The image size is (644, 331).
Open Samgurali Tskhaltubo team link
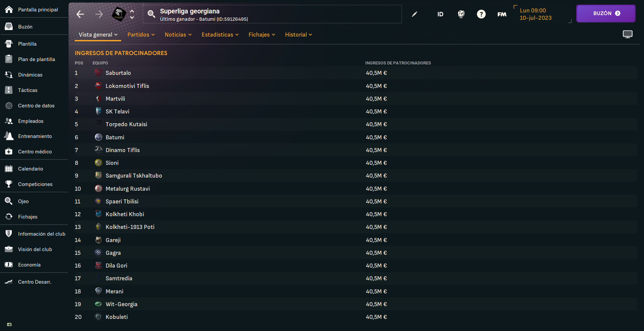134,176
